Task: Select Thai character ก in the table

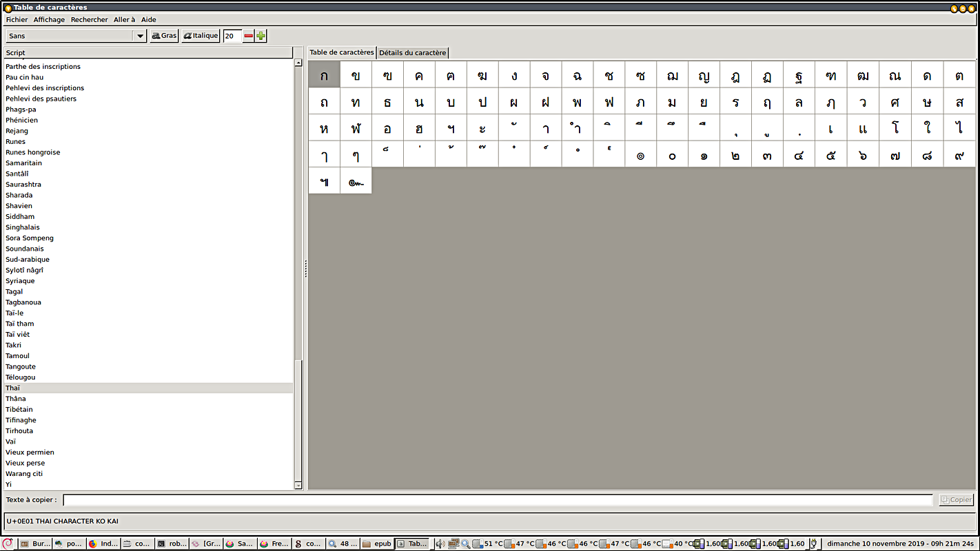Action: pos(324,74)
